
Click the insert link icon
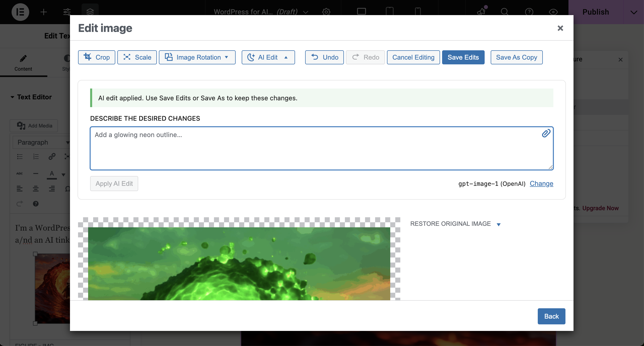(52, 157)
